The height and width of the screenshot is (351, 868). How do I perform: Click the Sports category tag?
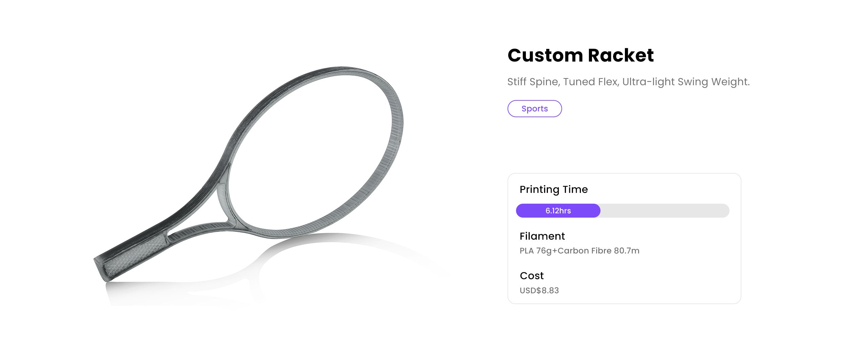pyautogui.click(x=534, y=109)
